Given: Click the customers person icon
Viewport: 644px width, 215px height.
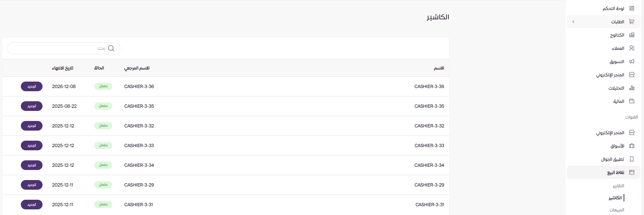Looking at the screenshot, I should click(632, 48).
